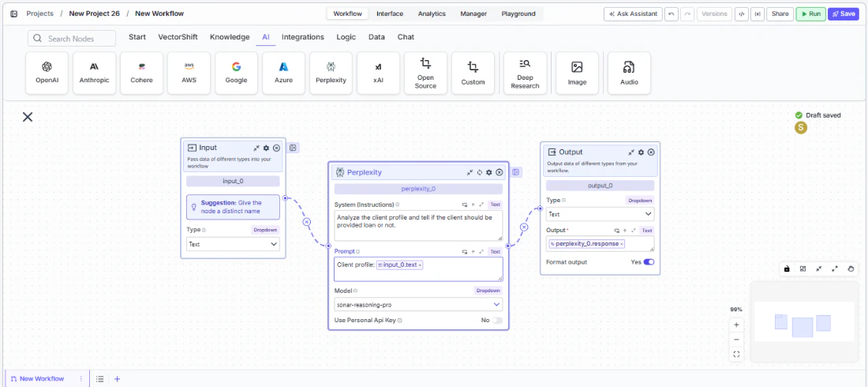
Task: Collapse the Input node
Action: [256, 148]
